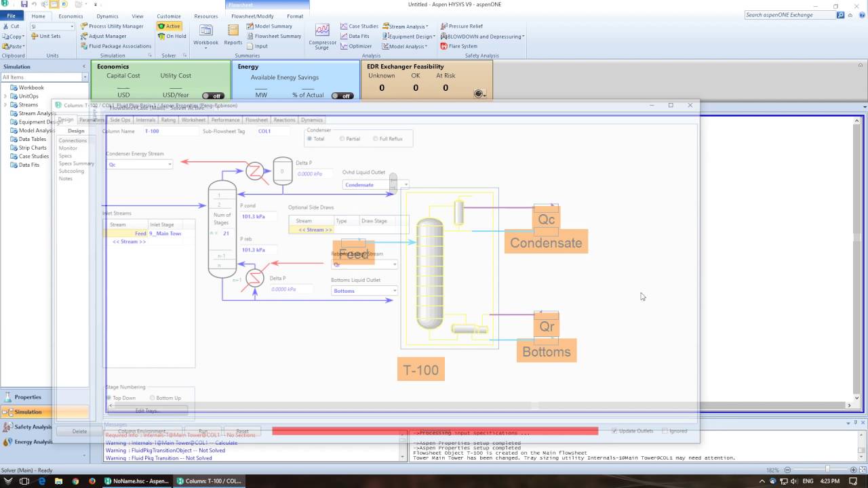Switch to the Dynamics ribbon tab

pos(107,16)
